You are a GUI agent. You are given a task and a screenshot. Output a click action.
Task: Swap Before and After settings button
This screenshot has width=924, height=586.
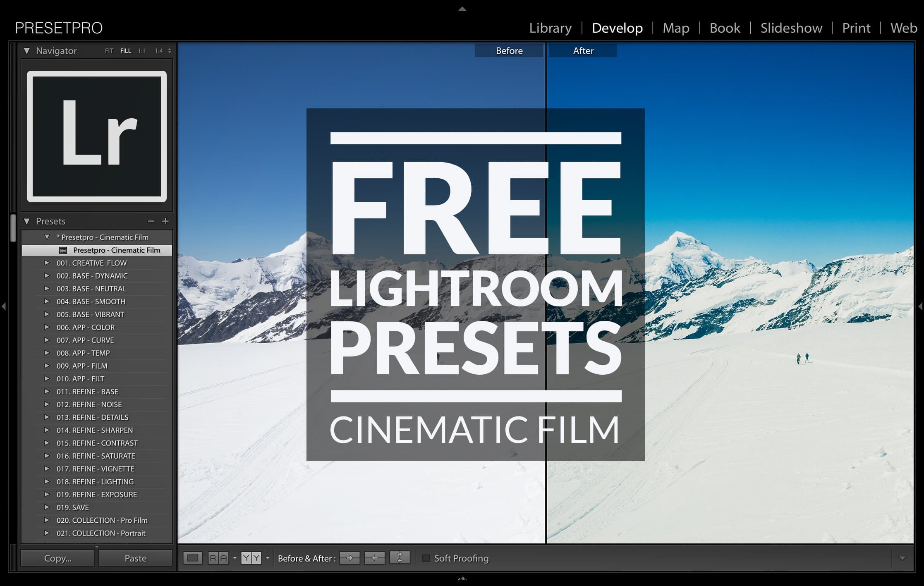tap(400, 557)
